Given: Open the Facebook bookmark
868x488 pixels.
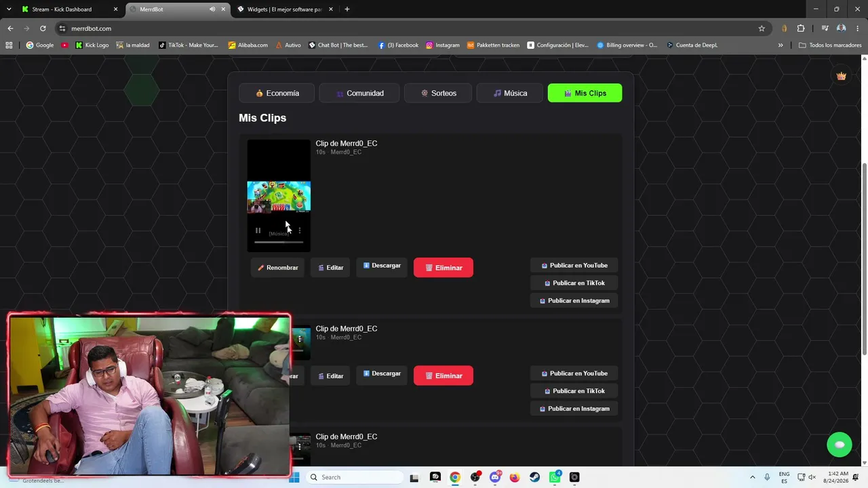Looking at the screenshot, I should 399,45.
